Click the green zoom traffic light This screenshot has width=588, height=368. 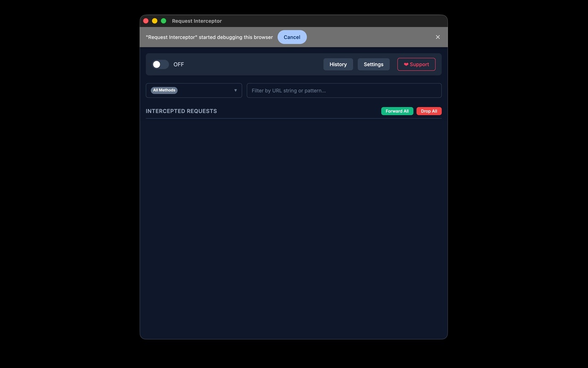164,21
